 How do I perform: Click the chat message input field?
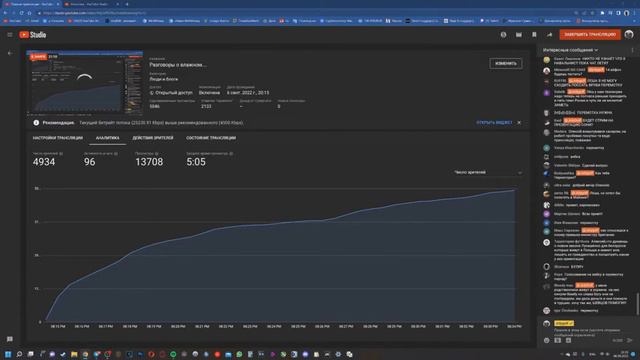coord(588,332)
